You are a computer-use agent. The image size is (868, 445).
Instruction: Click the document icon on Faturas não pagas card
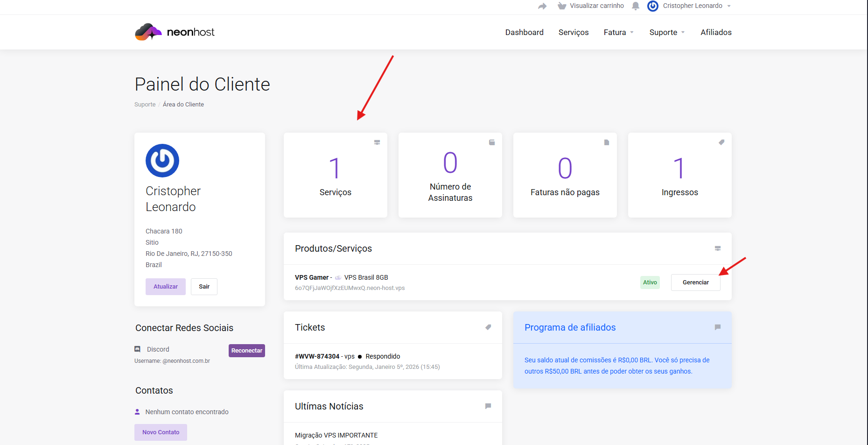(606, 142)
